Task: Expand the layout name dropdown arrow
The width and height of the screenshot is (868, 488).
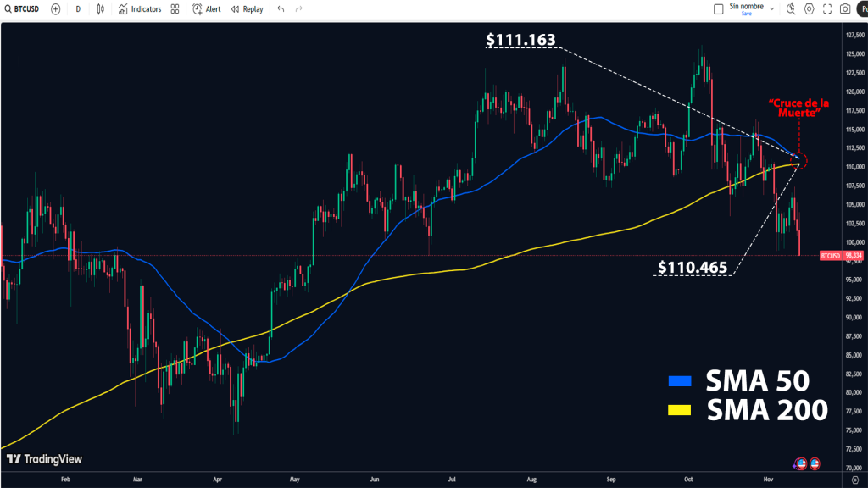Action: pos(771,7)
